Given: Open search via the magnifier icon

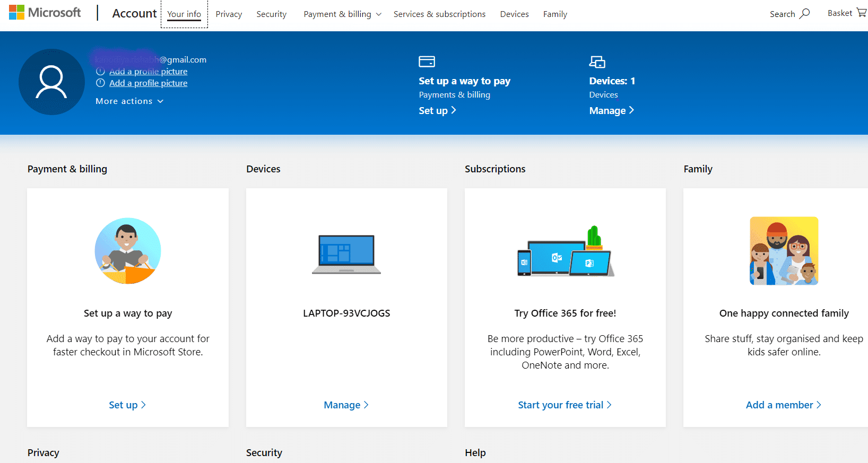Looking at the screenshot, I should point(805,14).
